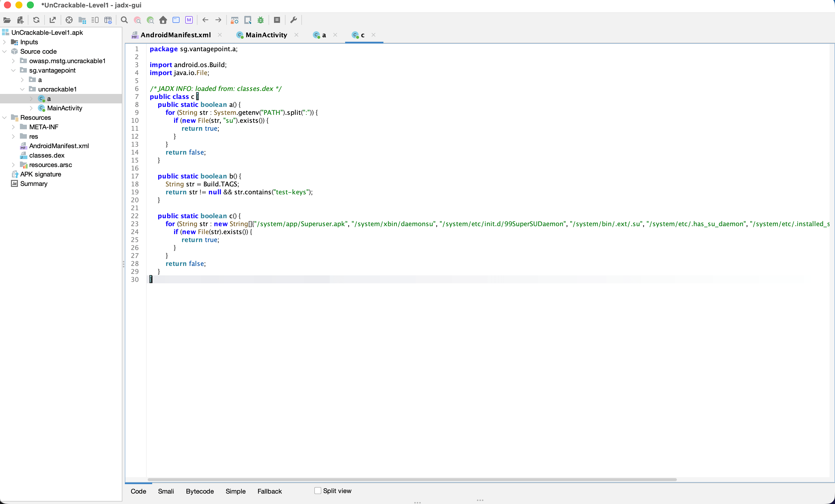The image size is (835, 504).
Task: Click the Open file folder icon
Action: tap(7, 20)
